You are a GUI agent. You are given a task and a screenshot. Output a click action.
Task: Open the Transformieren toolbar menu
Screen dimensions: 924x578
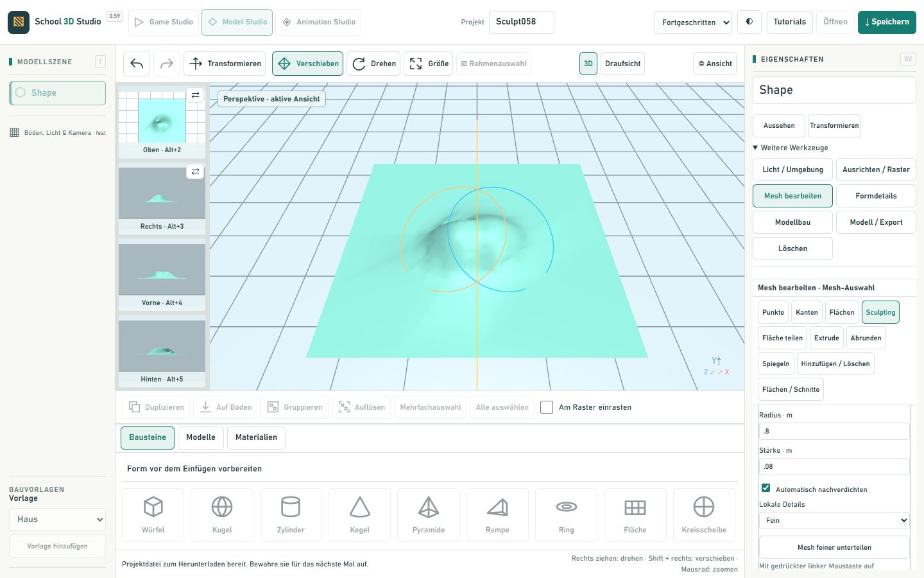(x=225, y=64)
